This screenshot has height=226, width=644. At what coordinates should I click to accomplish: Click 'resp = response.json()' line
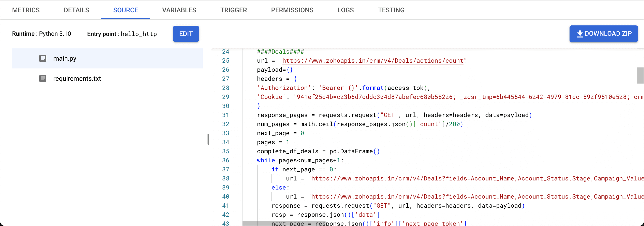tap(326, 215)
